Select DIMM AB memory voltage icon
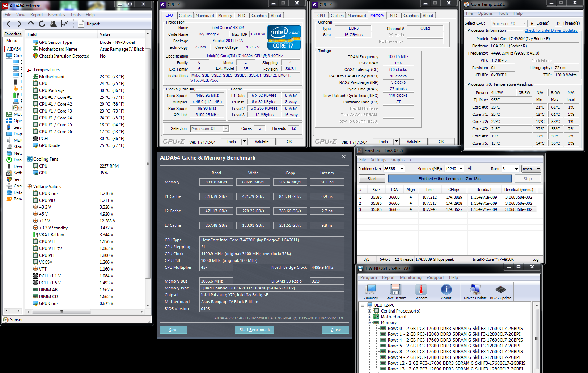This screenshot has height=373, width=588. pyautogui.click(x=35, y=290)
